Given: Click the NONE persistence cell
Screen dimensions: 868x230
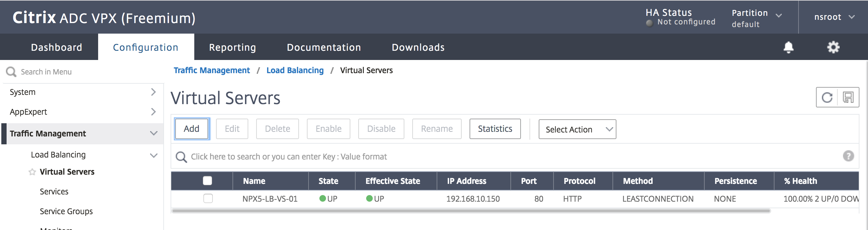Looking at the screenshot, I should pos(725,199).
